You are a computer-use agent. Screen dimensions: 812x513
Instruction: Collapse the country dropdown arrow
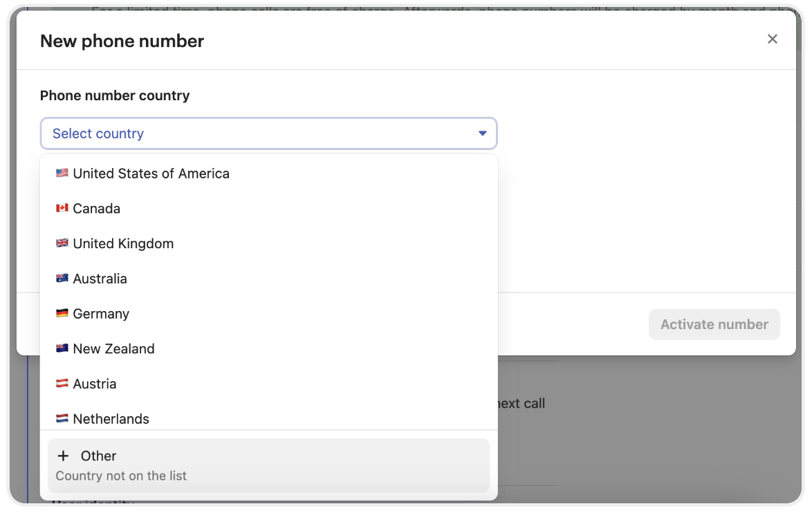pos(483,133)
